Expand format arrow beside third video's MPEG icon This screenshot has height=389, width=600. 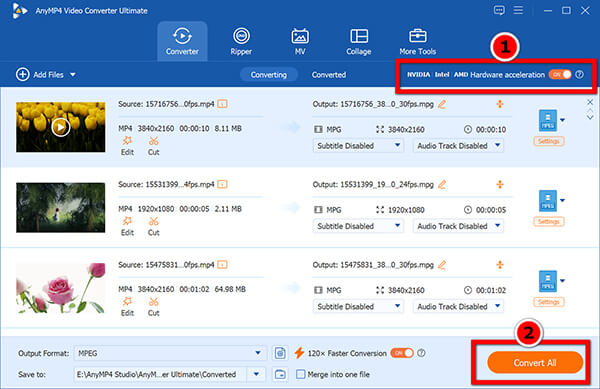click(562, 281)
